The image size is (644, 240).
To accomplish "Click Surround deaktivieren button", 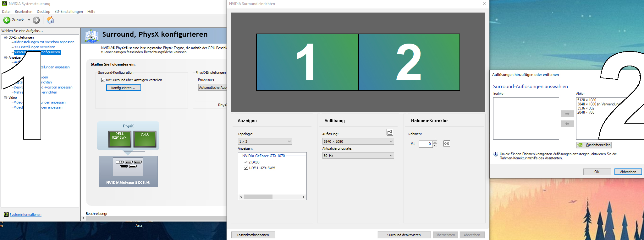I will (x=404, y=235).
